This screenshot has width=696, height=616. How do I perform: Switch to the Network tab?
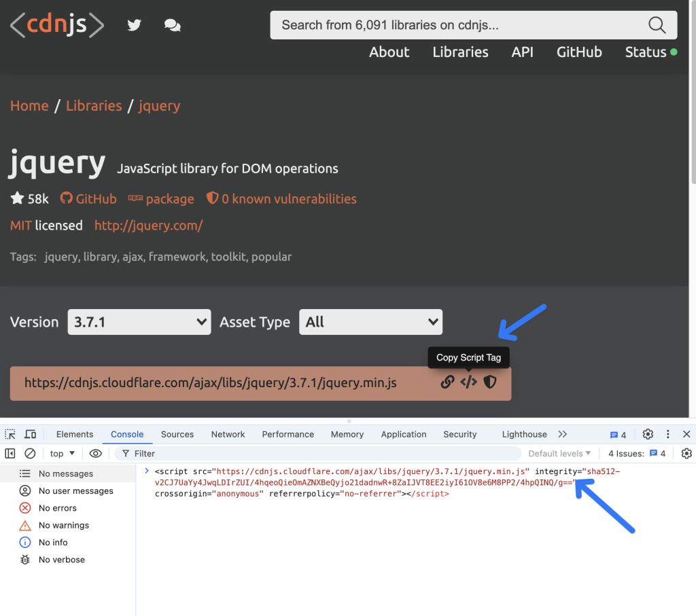click(x=228, y=435)
